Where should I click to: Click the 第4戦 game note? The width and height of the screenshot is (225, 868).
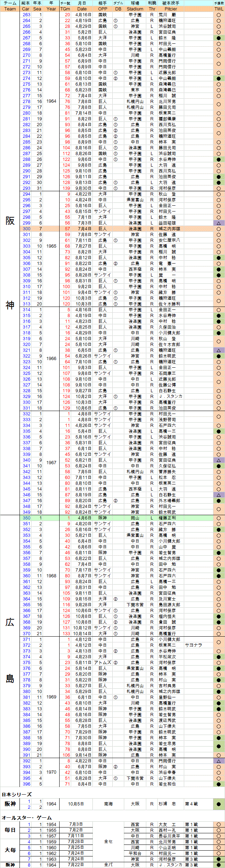[x=191, y=804]
